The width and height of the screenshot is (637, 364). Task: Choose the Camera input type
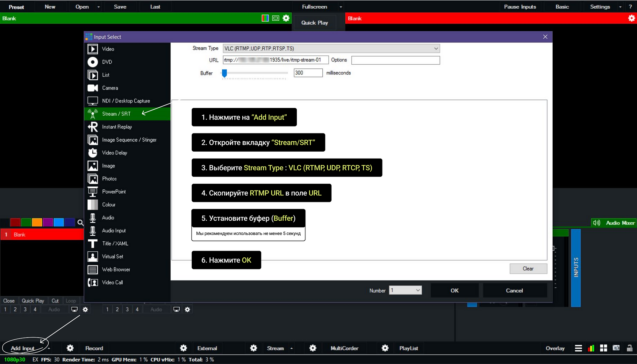pyautogui.click(x=127, y=88)
